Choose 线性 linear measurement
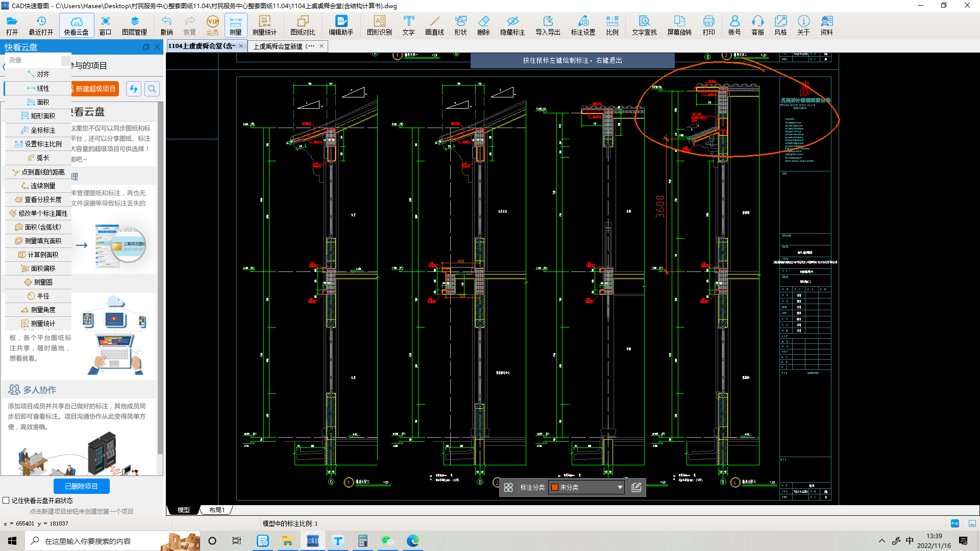This screenshot has height=551, width=980. point(38,88)
